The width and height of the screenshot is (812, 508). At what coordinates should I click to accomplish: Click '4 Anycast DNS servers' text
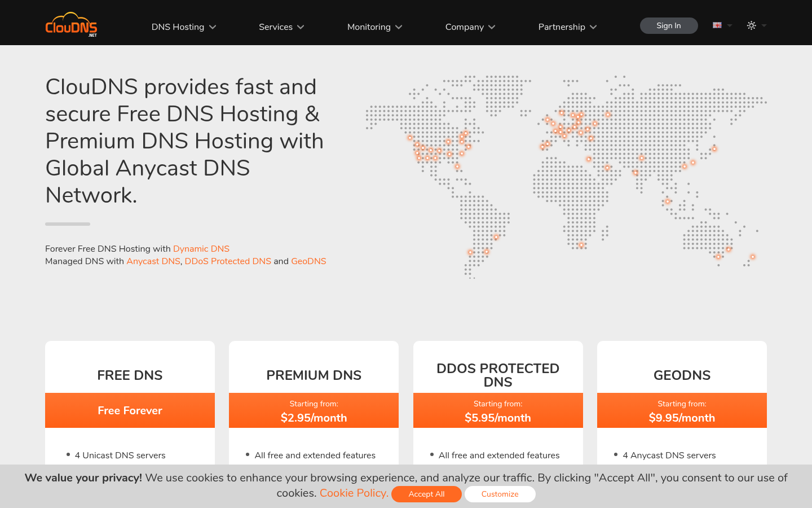(669, 456)
